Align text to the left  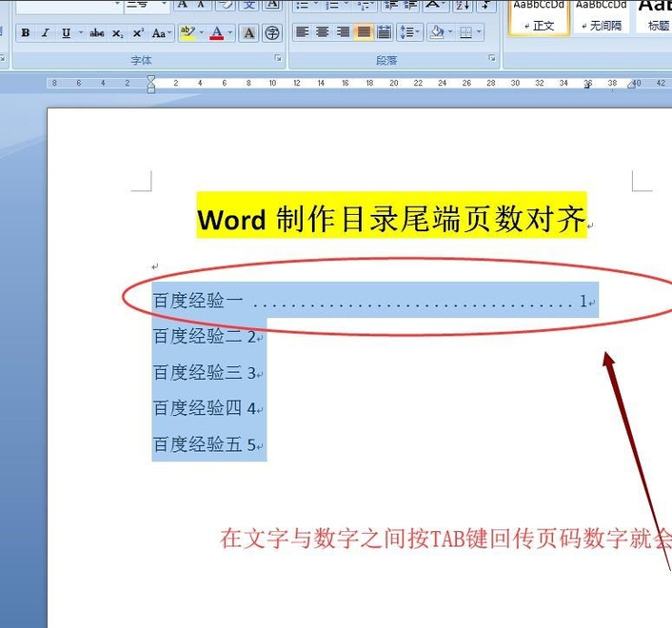[302, 32]
